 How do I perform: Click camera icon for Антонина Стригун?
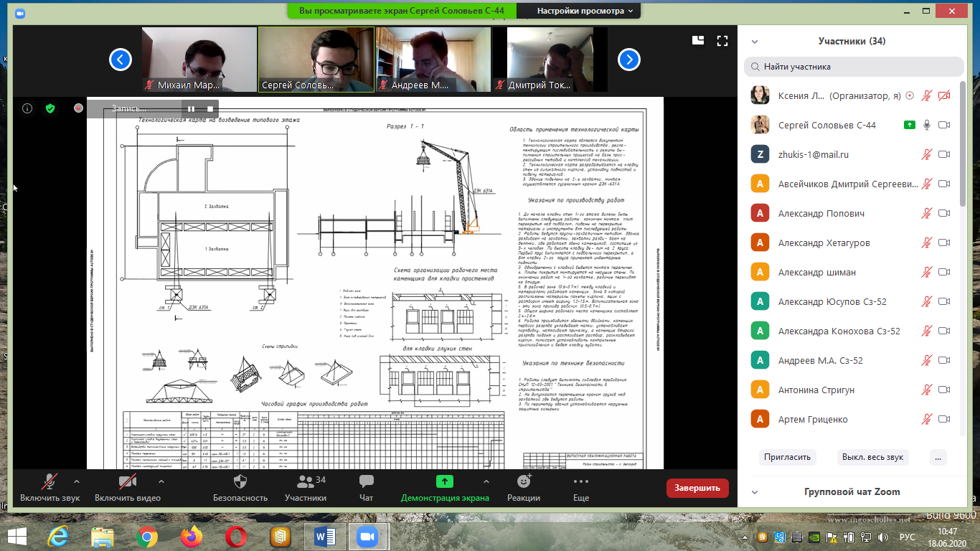[944, 390]
